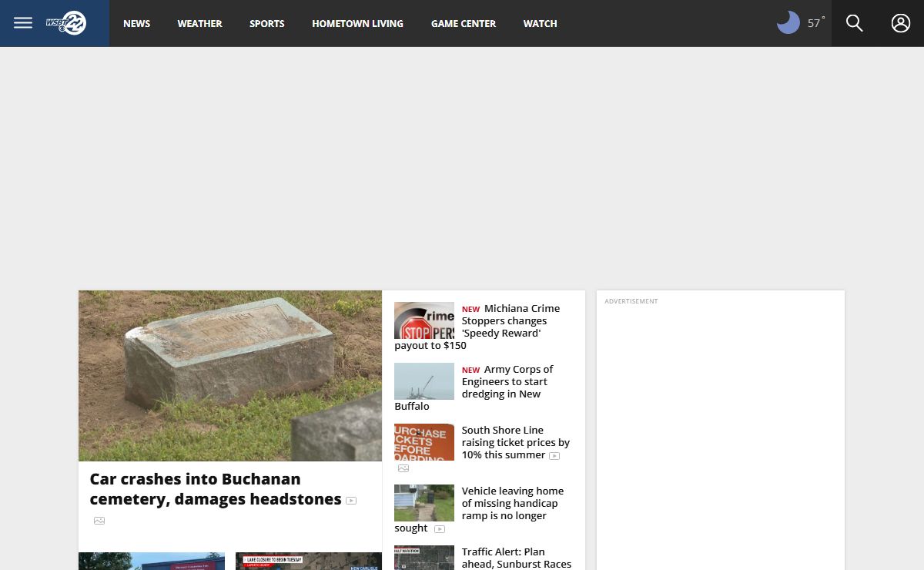Open the Sports menu
Viewport: 924px width, 570px height.
267,23
